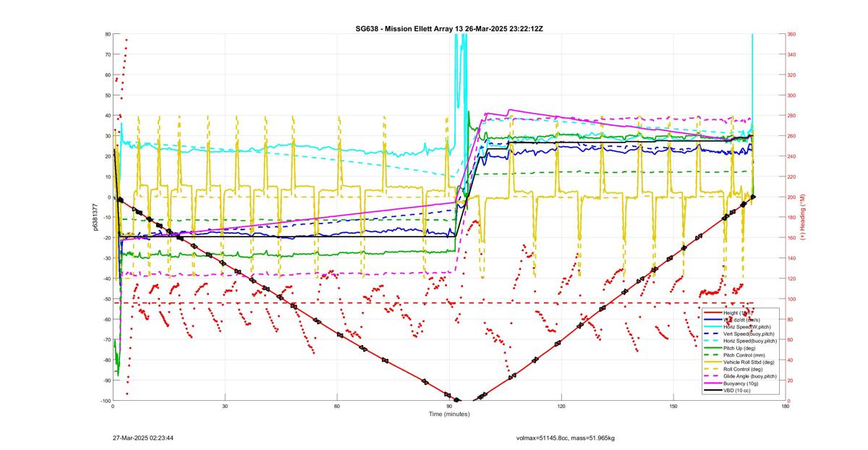Click the '-50' tick on the left axis
The width and height of the screenshot is (868, 450).
click(x=106, y=299)
